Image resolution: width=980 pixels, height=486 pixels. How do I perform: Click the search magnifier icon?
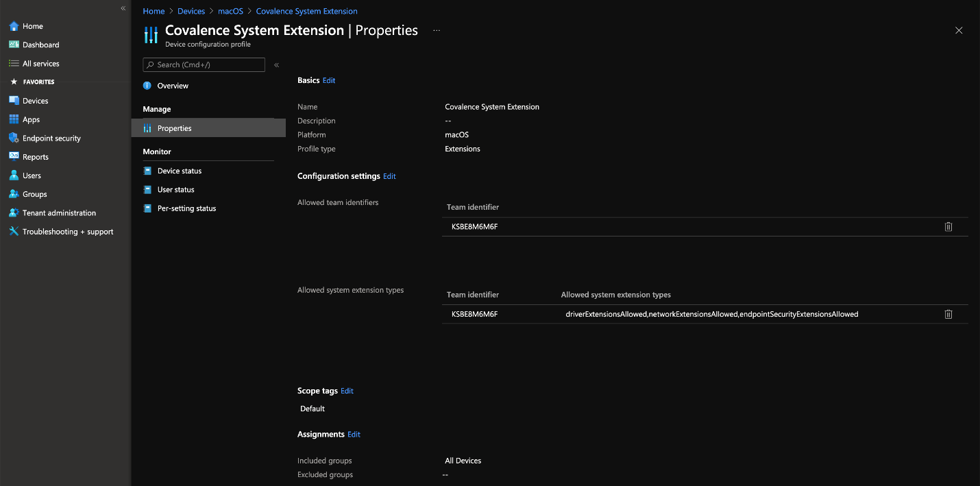click(150, 64)
